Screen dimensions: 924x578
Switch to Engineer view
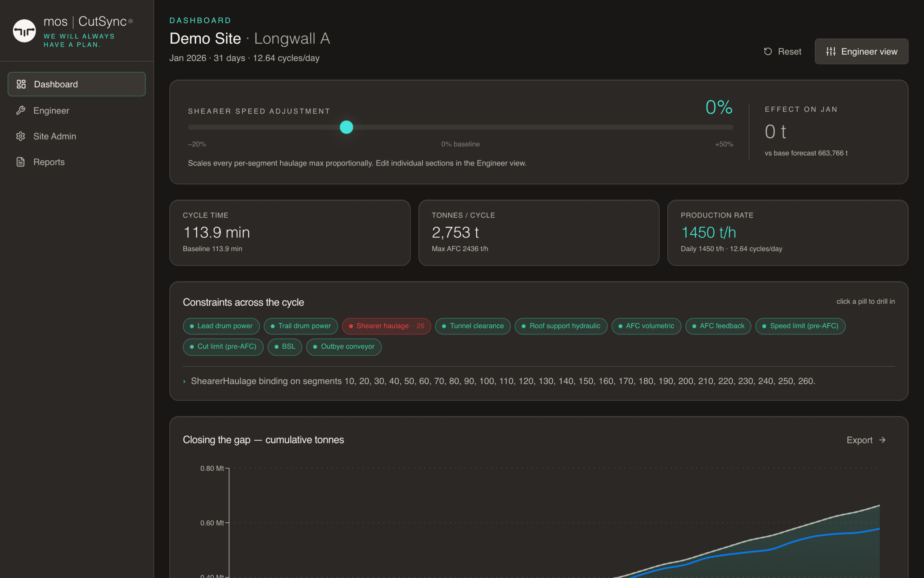pyautogui.click(x=862, y=51)
